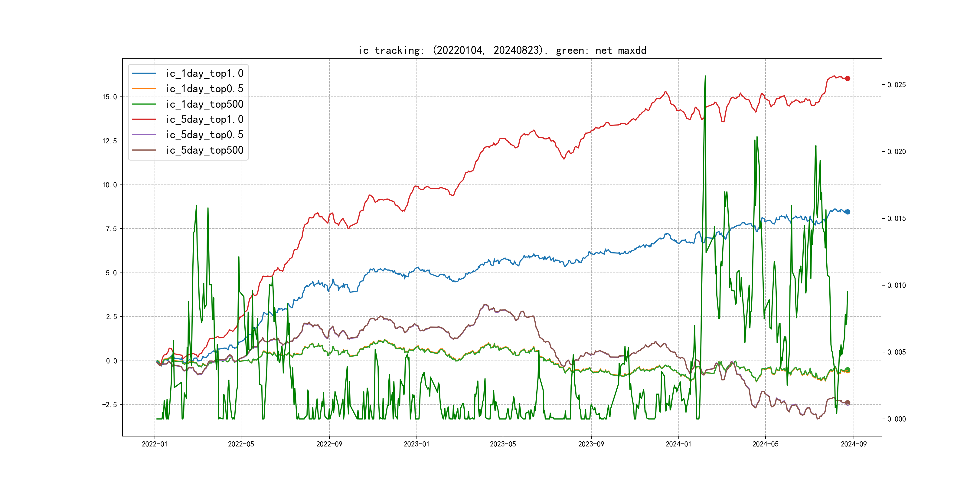Click the ic_5day_top1.0 legend label
980x490 pixels.
pyautogui.click(x=204, y=119)
